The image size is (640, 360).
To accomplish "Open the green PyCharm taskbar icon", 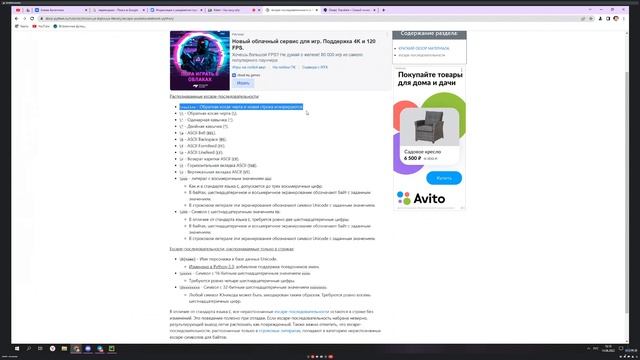I will (x=111, y=349).
